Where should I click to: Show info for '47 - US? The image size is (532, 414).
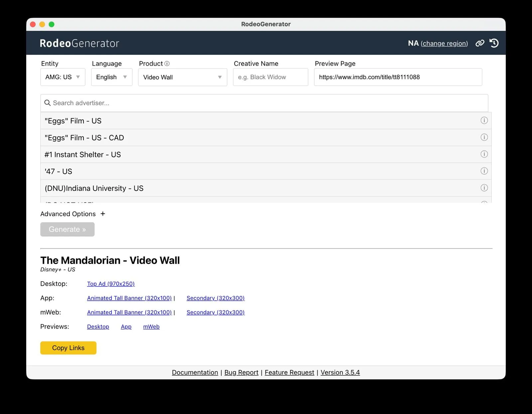click(x=484, y=171)
